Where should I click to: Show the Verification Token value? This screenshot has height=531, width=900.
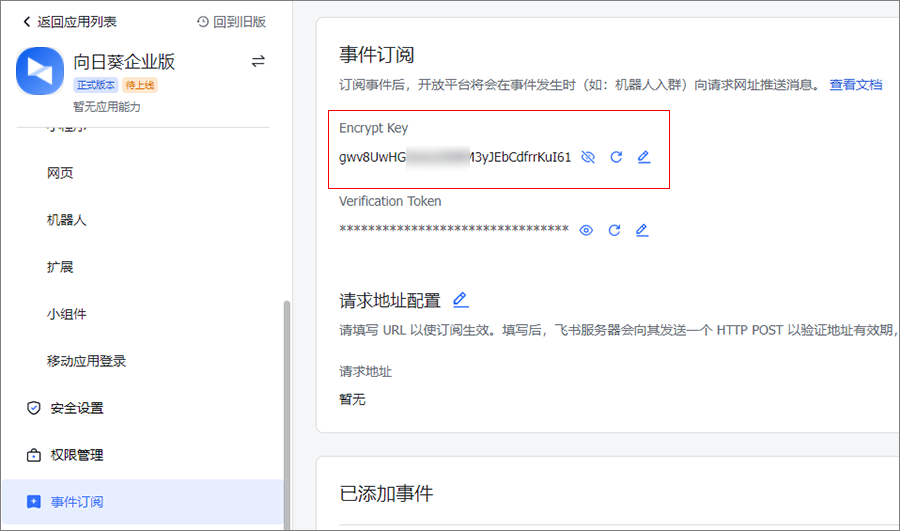coord(587,230)
